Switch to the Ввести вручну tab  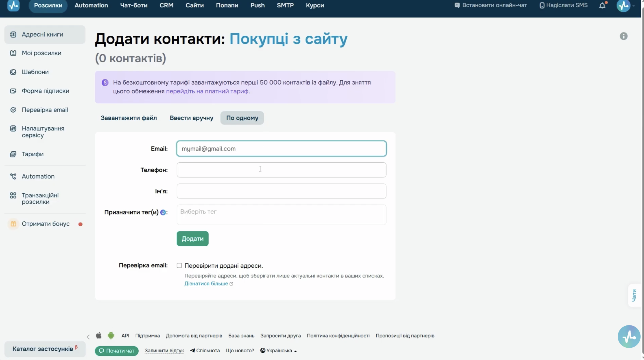click(191, 118)
